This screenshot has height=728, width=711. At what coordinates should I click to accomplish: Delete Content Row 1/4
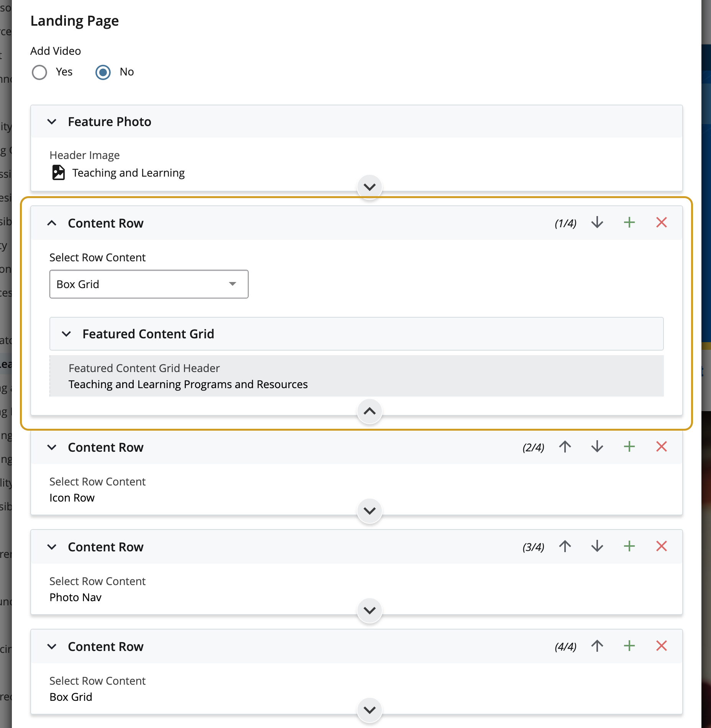click(662, 223)
